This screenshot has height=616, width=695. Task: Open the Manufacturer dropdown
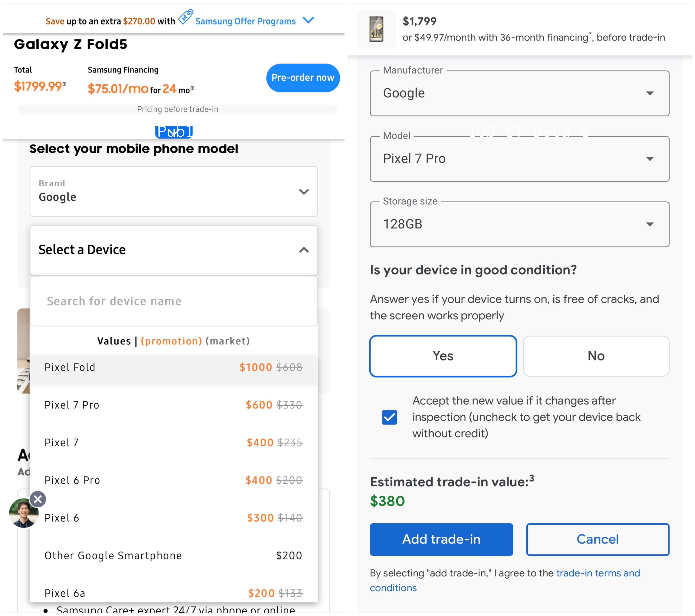(519, 93)
